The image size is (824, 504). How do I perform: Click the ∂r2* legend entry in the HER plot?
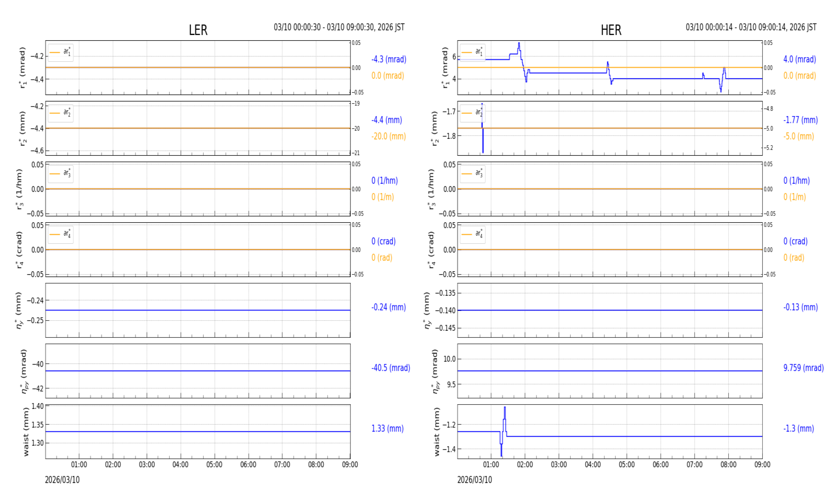point(473,113)
